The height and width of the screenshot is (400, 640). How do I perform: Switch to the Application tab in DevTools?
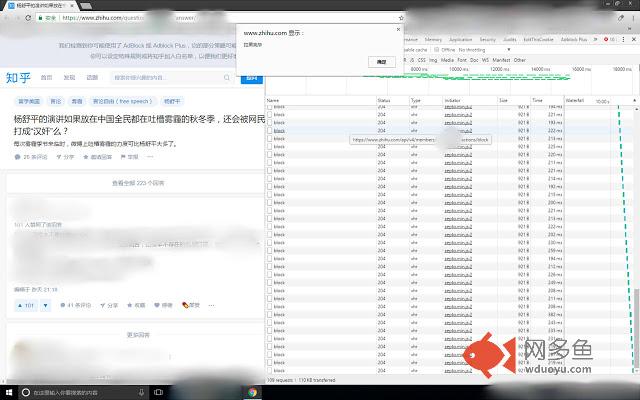point(460,40)
